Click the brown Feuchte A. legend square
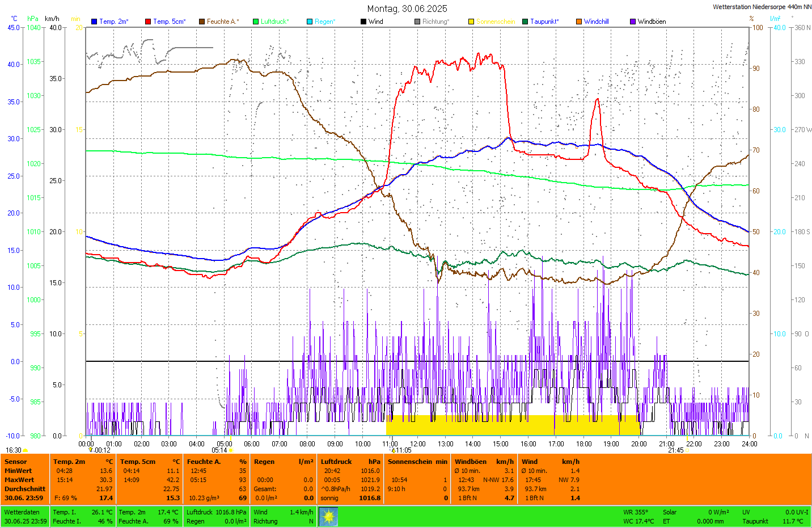 202,22
